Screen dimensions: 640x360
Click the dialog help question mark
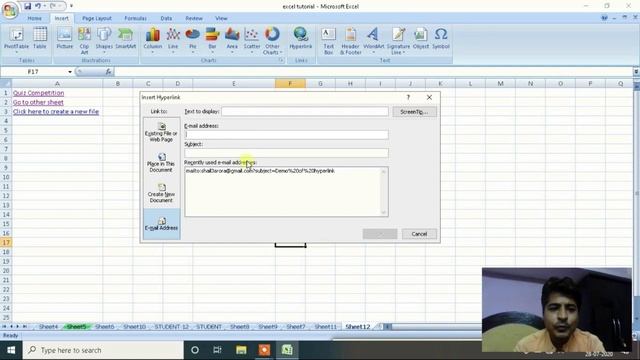pyautogui.click(x=408, y=97)
